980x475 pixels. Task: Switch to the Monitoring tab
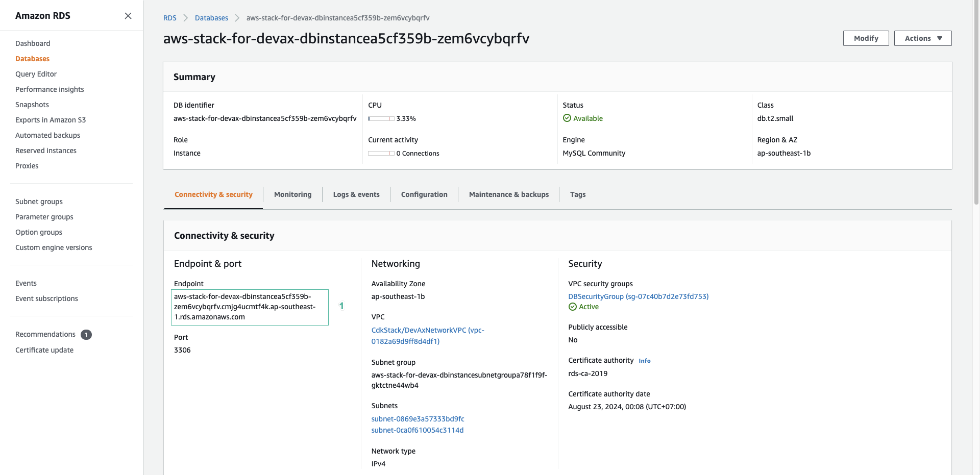pos(292,194)
